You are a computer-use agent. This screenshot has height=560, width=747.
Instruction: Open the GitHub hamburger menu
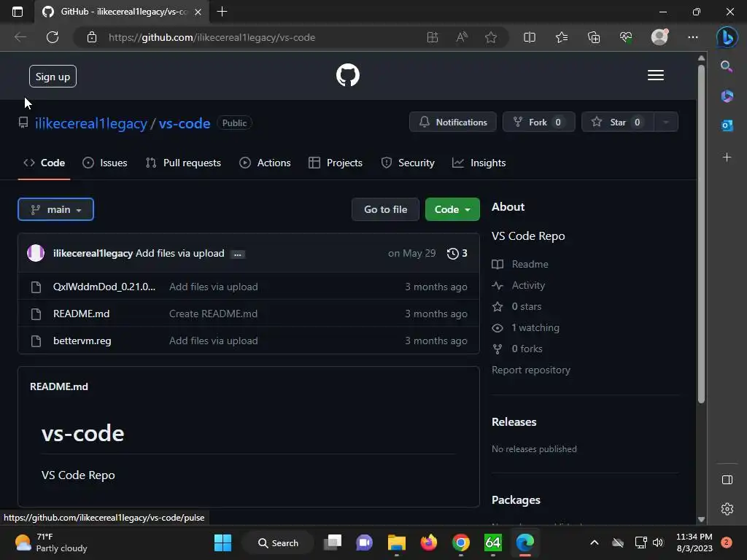[656, 75]
